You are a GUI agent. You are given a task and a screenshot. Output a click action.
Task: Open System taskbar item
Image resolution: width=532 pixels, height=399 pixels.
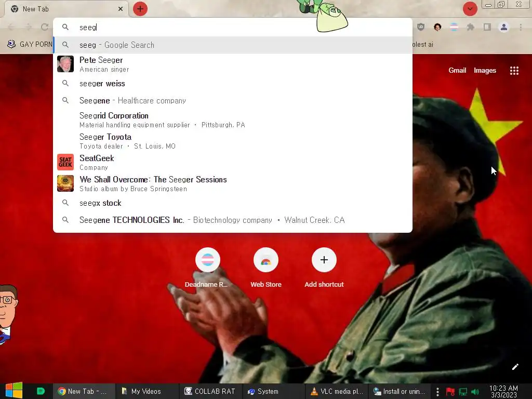pyautogui.click(x=274, y=391)
